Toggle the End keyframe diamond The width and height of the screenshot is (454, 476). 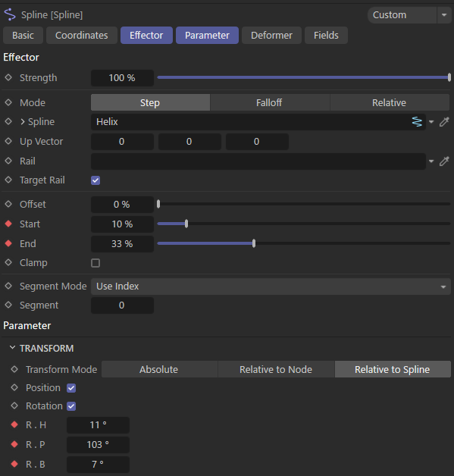click(x=8, y=243)
